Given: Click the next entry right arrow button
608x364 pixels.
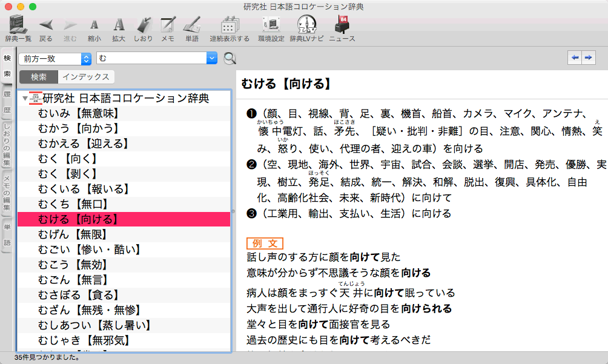Looking at the screenshot, I should 587,58.
